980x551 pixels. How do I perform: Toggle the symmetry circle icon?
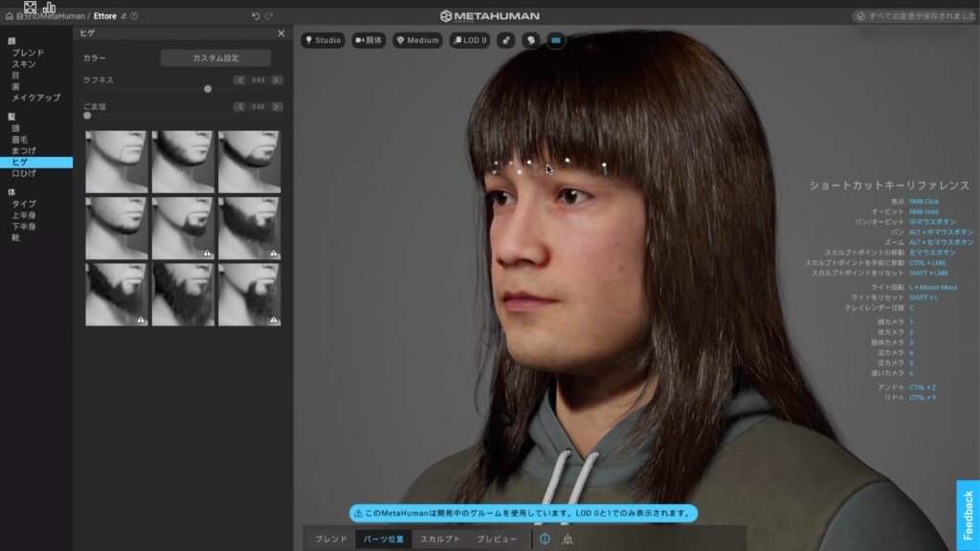[545, 539]
